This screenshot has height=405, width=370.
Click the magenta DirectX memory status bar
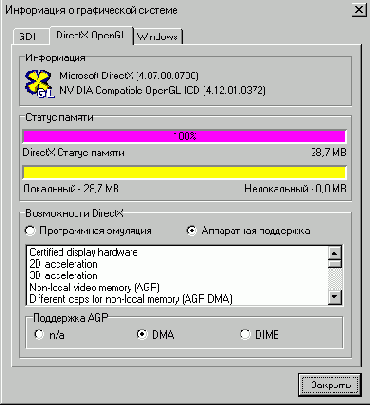coord(184,136)
